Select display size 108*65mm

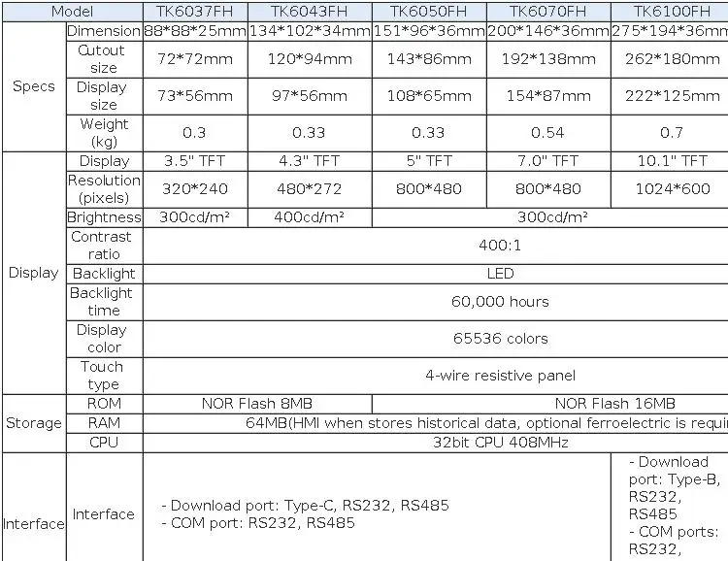point(429,96)
